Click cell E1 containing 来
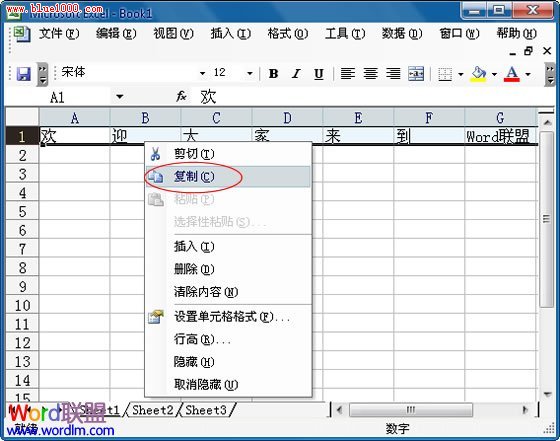The height and width of the screenshot is (441, 560). 358,136
